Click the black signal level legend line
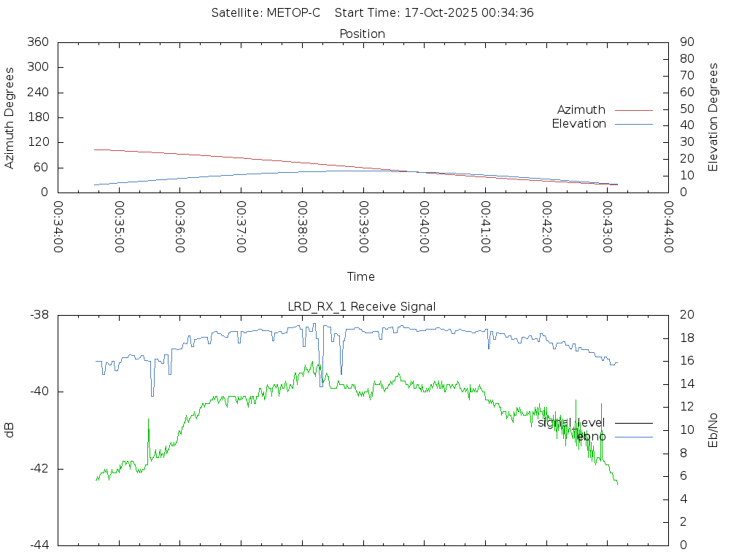Image resolution: width=747 pixels, height=560 pixels. coord(633,423)
